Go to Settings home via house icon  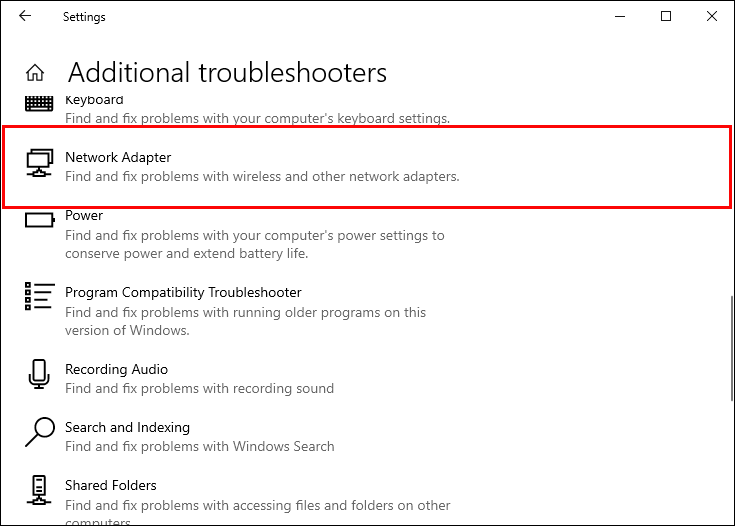[35, 73]
